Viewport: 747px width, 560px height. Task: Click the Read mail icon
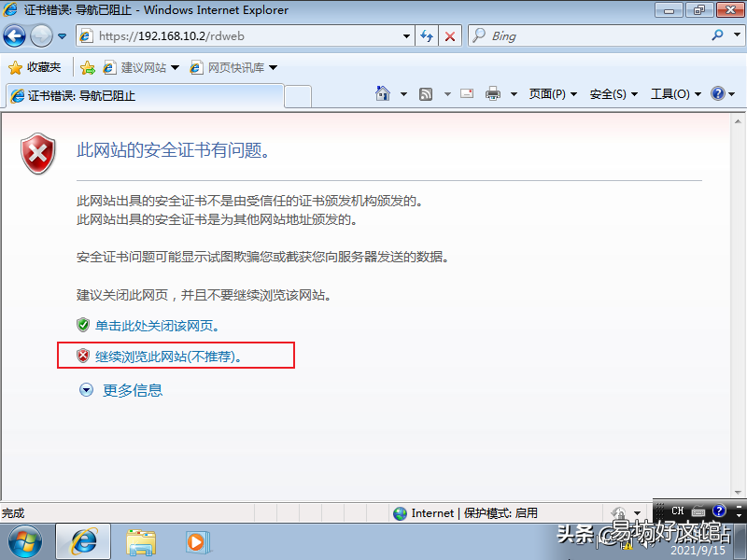pos(467,93)
